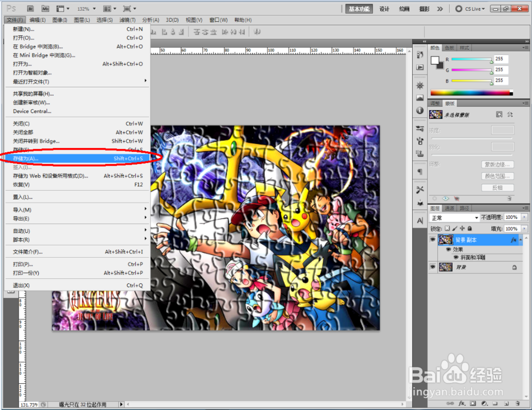Click the foreground color swatch

click(x=434, y=61)
